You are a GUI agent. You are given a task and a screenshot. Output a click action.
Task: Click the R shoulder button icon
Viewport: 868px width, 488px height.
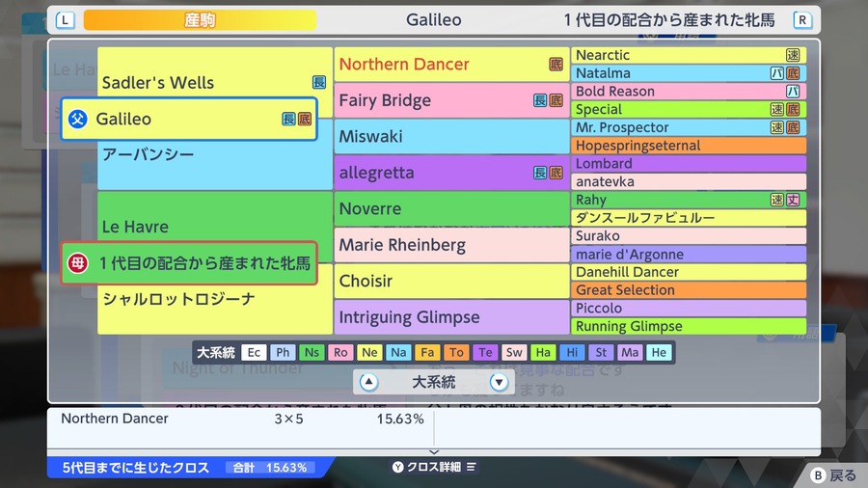click(x=802, y=20)
